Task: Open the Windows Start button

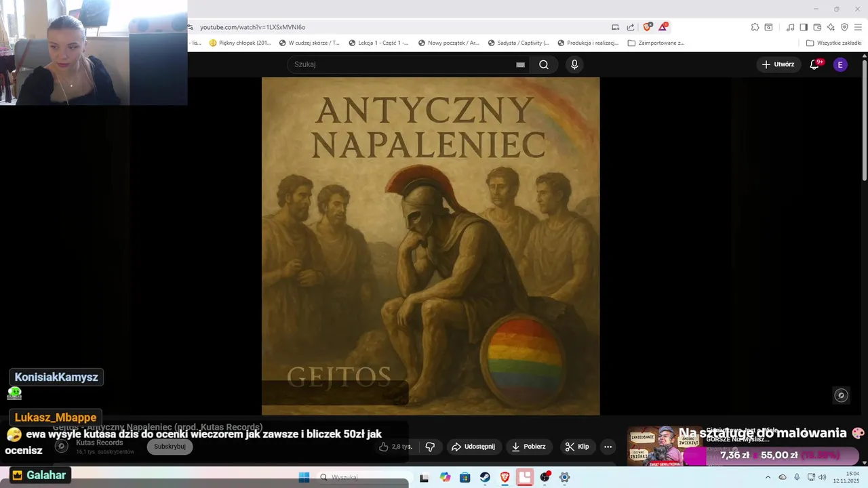Action: [304, 477]
